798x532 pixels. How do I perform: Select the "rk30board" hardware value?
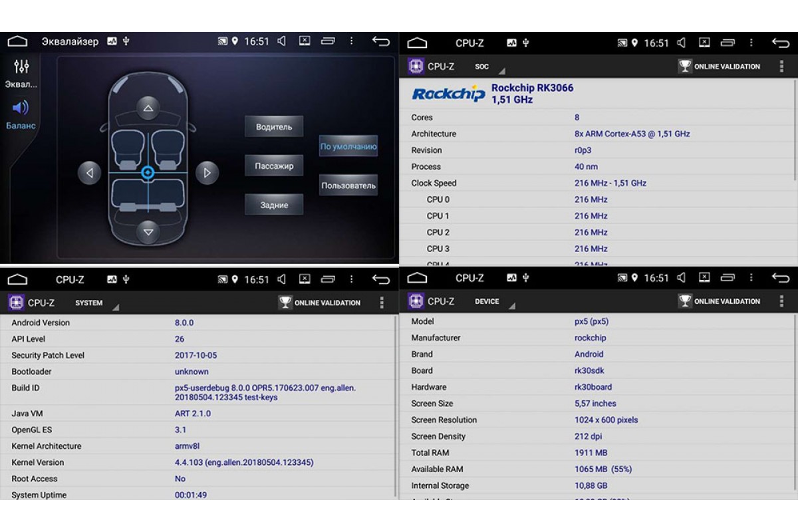[593, 387]
